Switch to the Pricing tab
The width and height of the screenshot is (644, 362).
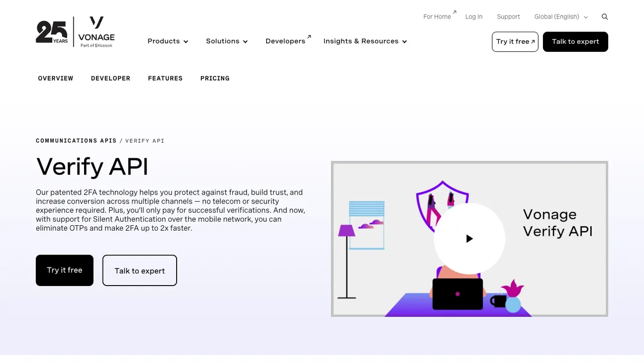tap(215, 78)
